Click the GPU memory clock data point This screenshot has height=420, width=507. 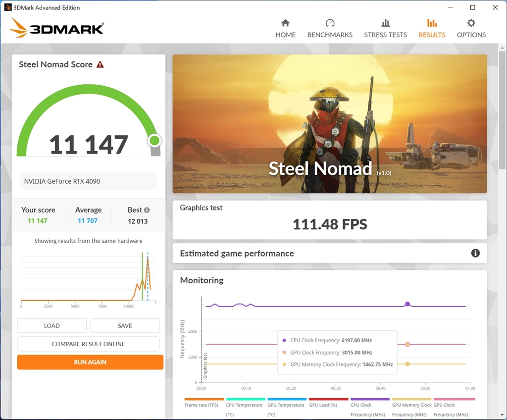[407, 364]
